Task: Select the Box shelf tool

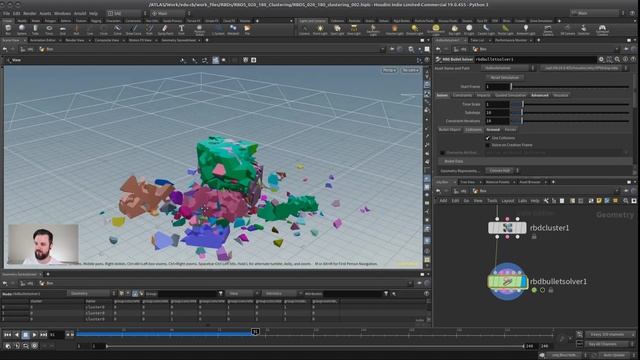Action: tap(8, 29)
